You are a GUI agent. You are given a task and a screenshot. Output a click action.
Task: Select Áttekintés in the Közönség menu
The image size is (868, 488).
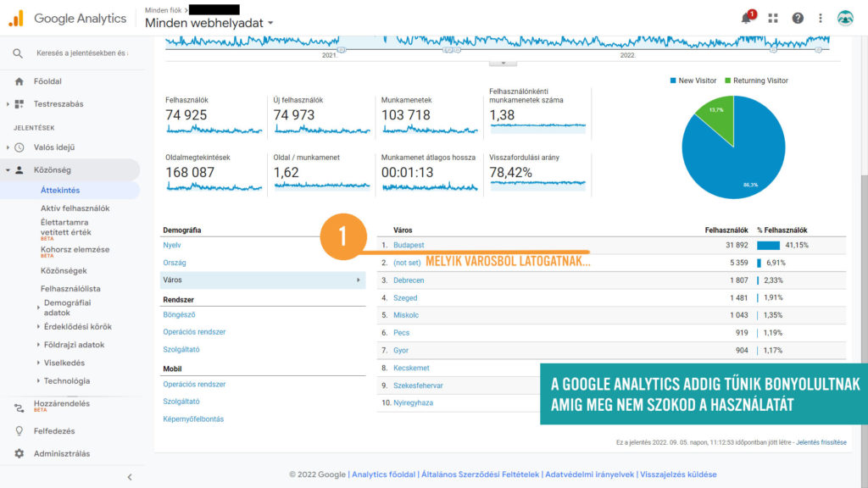coord(60,191)
